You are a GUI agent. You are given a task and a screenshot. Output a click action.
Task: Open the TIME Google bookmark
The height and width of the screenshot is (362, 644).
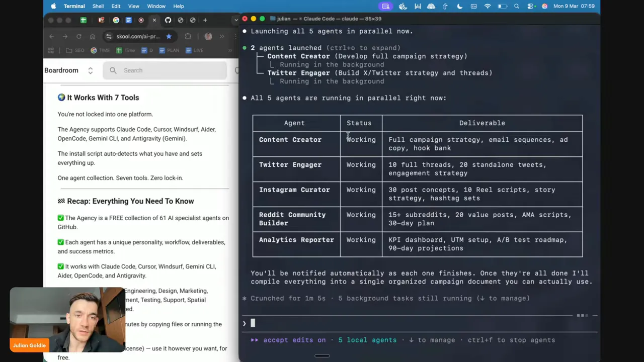point(100,50)
